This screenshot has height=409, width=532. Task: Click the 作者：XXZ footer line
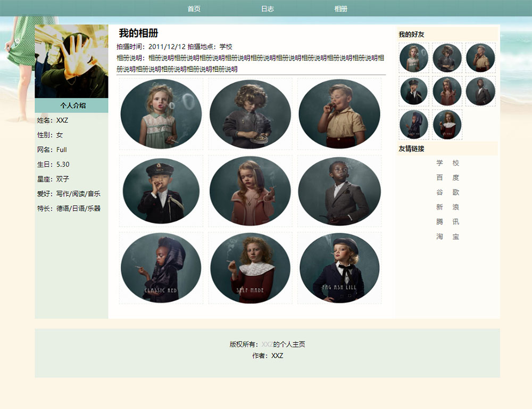click(x=268, y=356)
